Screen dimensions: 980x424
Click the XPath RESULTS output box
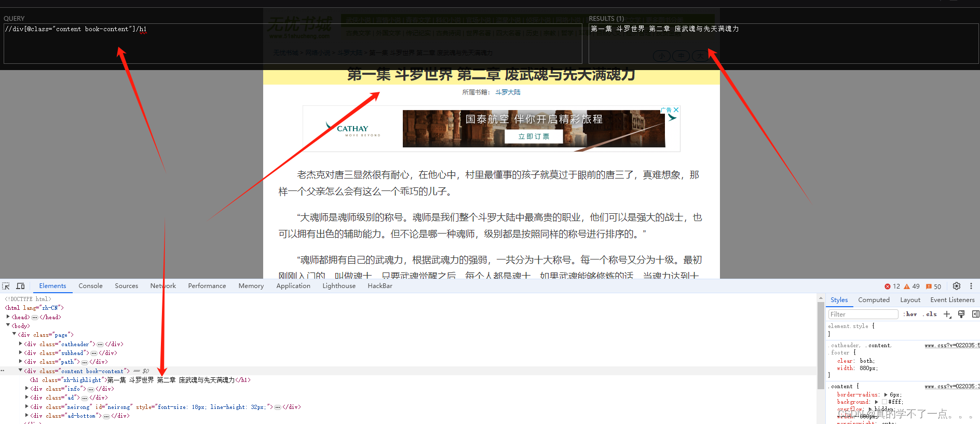pos(783,44)
